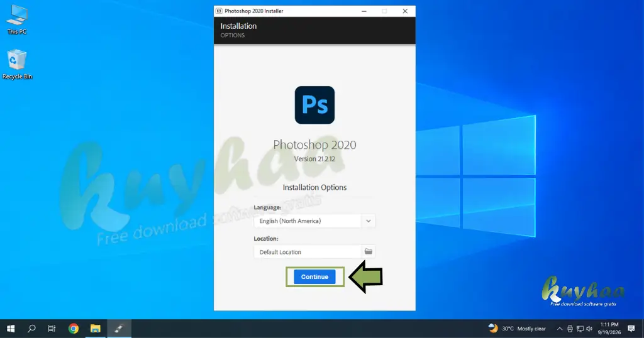This screenshot has width=644, height=338.
Task: Open File Explorer from the taskbar
Action: (96, 329)
